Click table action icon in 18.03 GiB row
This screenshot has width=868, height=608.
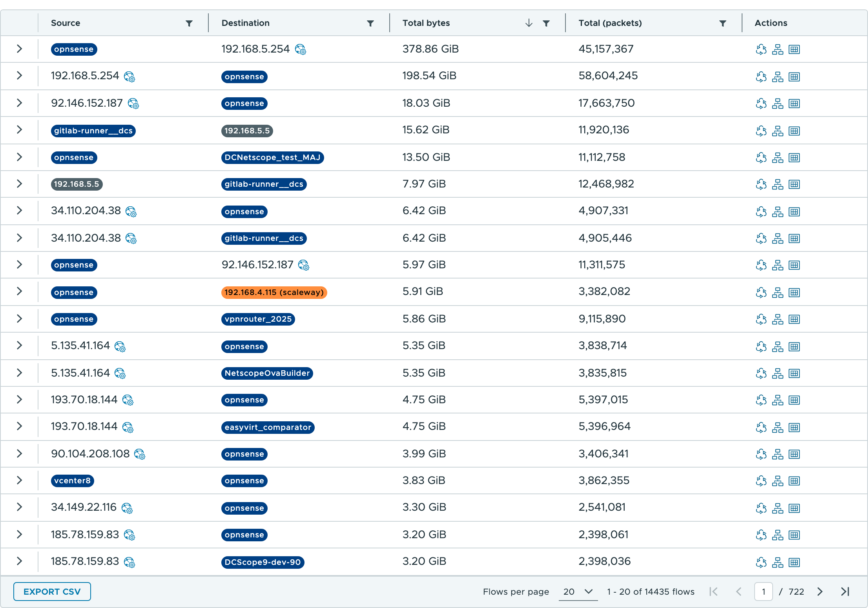tap(794, 104)
